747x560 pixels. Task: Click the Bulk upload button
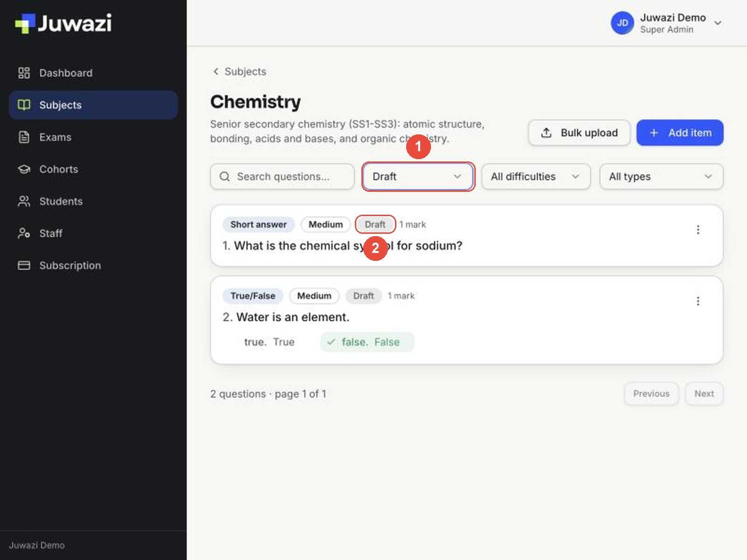(579, 133)
